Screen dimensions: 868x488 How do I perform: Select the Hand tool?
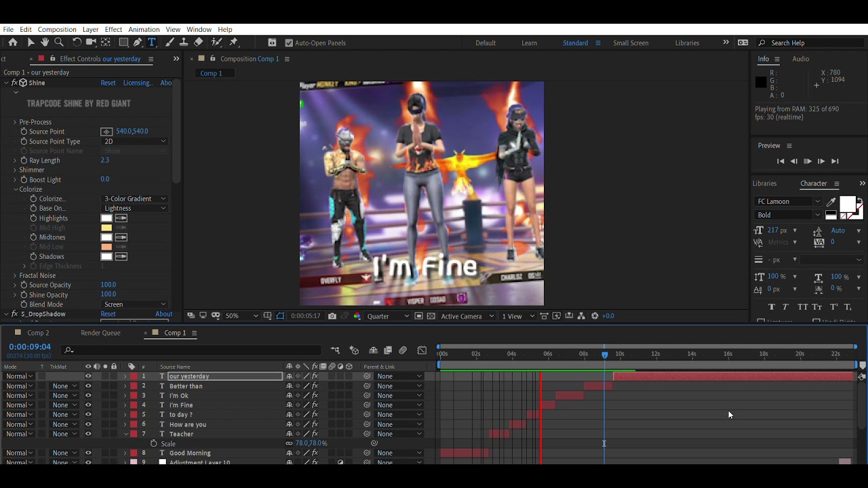(x=45, y=43)
